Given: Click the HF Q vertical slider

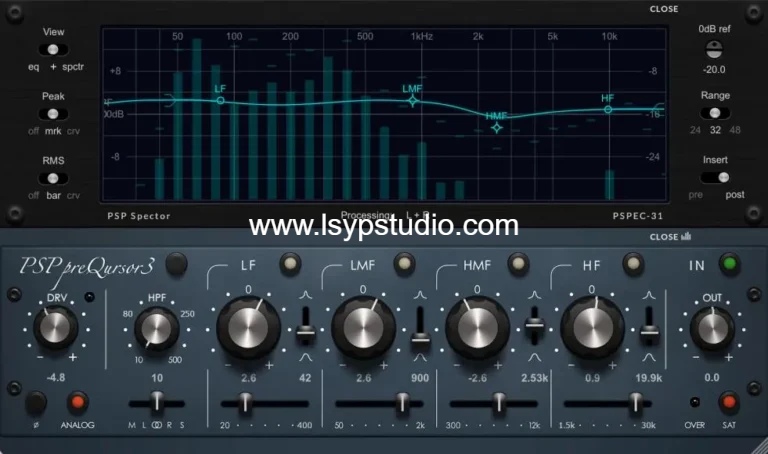Looking at the screenshot, I should [x=649, y=326].
